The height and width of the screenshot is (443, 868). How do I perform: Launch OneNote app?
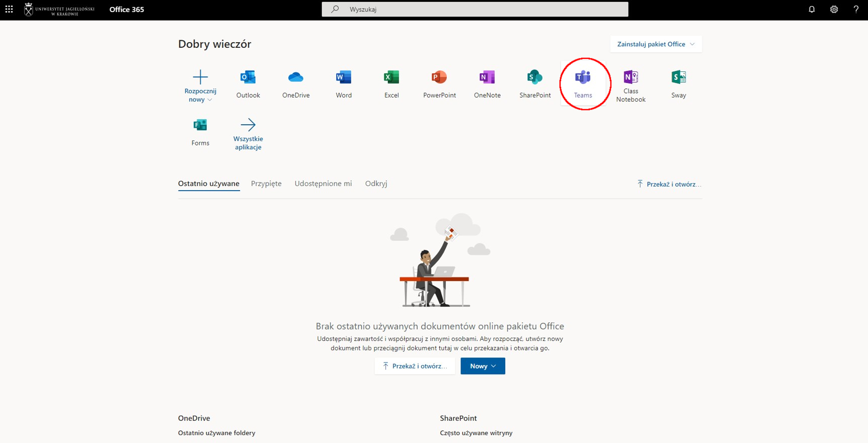tap(487, 84)
